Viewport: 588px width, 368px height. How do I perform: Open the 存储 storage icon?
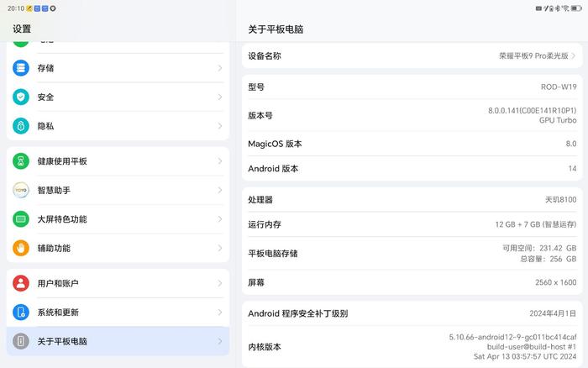21,68
